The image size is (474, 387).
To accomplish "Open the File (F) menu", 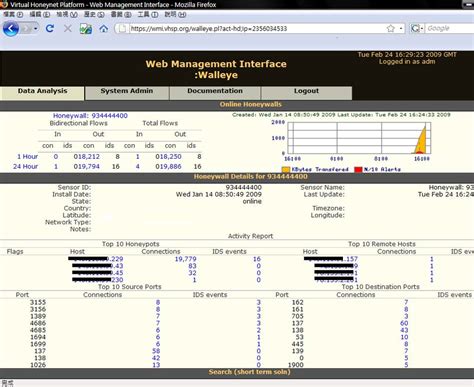I will click(x=13, y=15).
